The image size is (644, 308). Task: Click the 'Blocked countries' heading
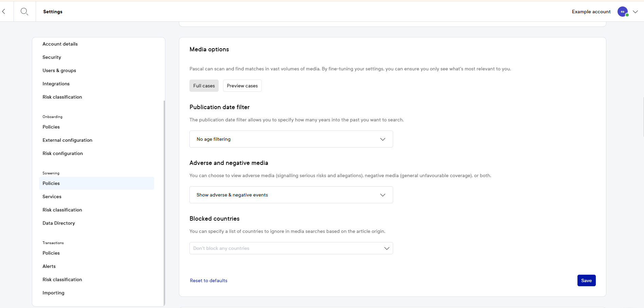click(x=215, y=219)
